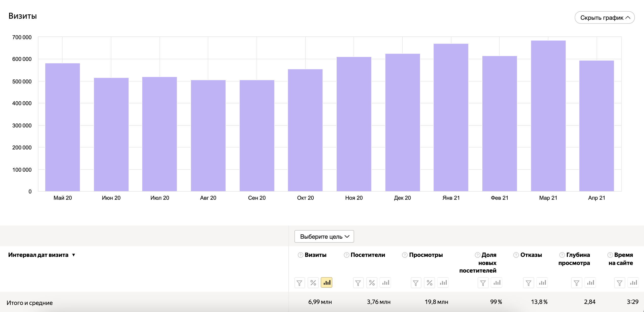
Task: Open help for Доля новых посетителей
Action: point(478,255)
